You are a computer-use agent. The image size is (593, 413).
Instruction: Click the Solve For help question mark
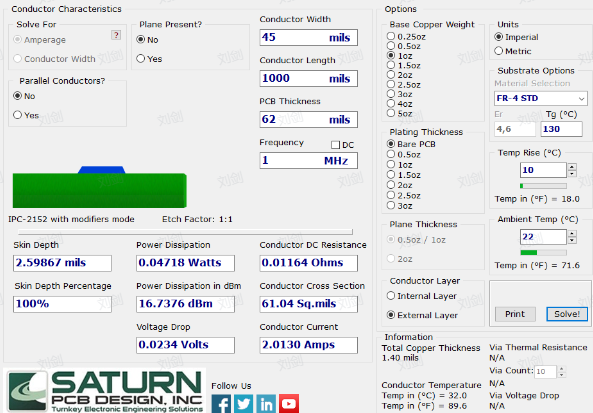116,35
